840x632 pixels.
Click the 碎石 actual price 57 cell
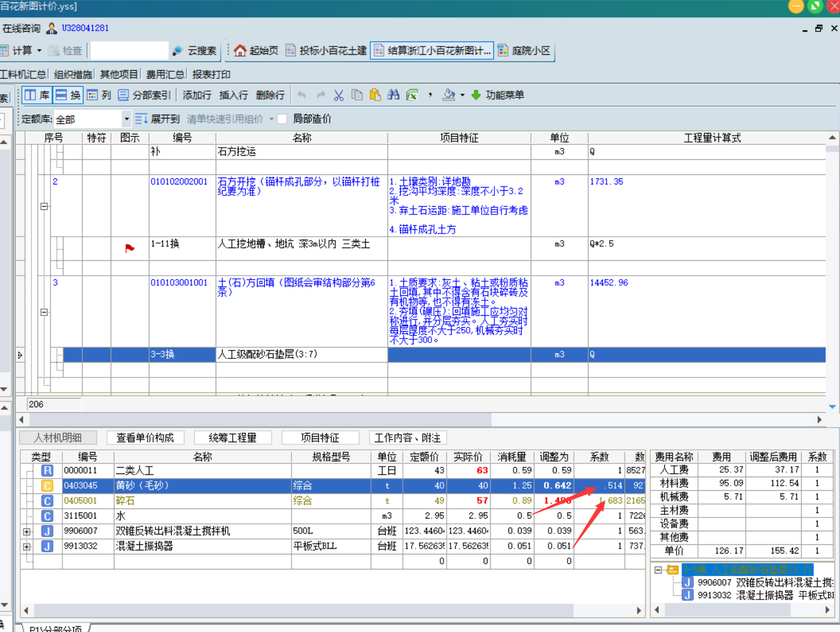pos(468,501)
